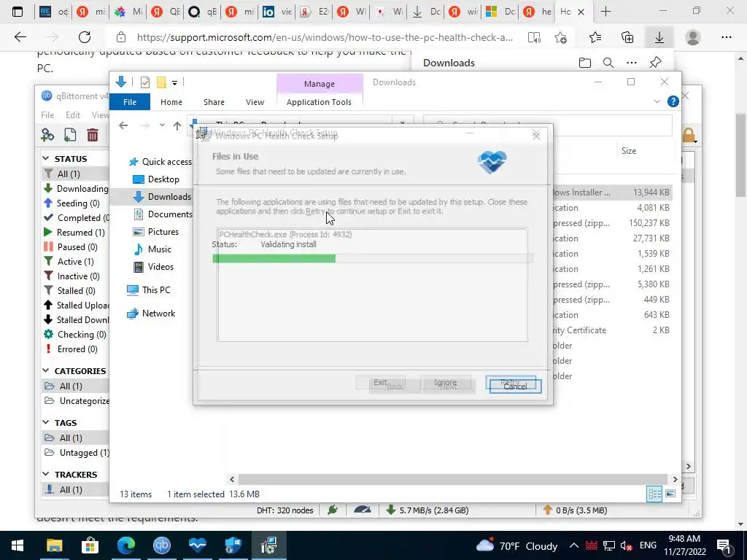The image size is (747, 560).
Task: Click the setup progress bar
Action: click(x=373, y=258)
